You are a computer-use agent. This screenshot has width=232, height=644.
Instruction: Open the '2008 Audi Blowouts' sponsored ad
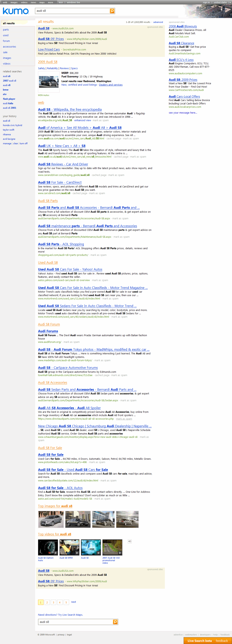[x=183, y=26]
